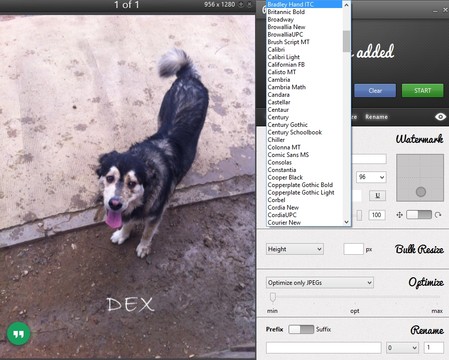Click the Bulk Resize px input field
Image resolution: width=449 pixels, height=360 pixels.
click(353, 249)
